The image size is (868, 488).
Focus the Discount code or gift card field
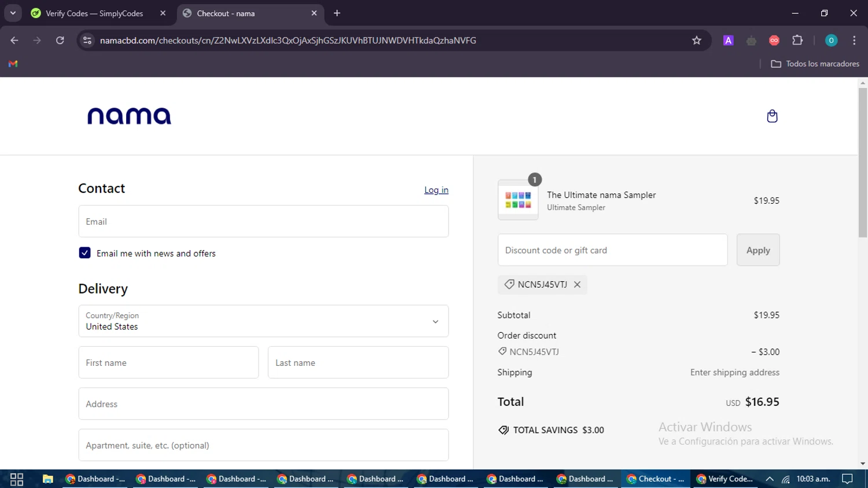pos(612,250)
